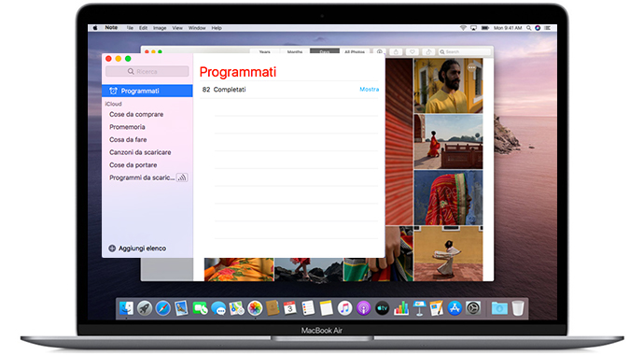This screenshot has width=644, height=355.
Task: Open the Notification Center icon in menu bar
Action: (x=548, y=28)
